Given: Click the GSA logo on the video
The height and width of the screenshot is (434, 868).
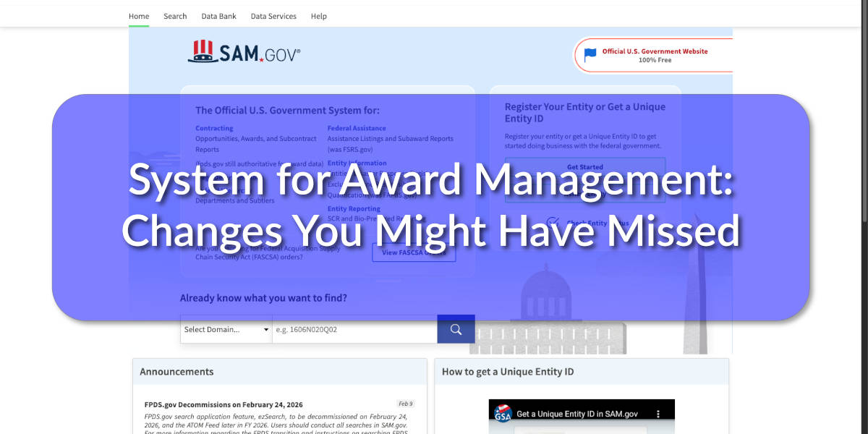Looking at the screenshot, I should 503,413.
